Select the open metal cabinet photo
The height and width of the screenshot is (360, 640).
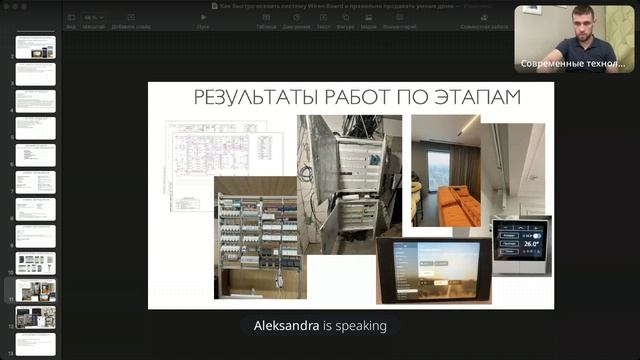coord(349,184)
